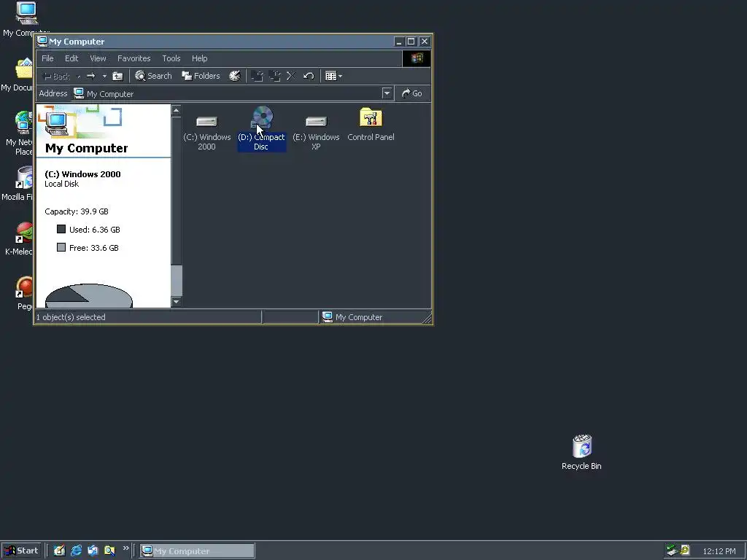Click the Outlook Express Quick Launch icon
The height and width of the screenshot is (560, 747).
click(x=93, y=551)
